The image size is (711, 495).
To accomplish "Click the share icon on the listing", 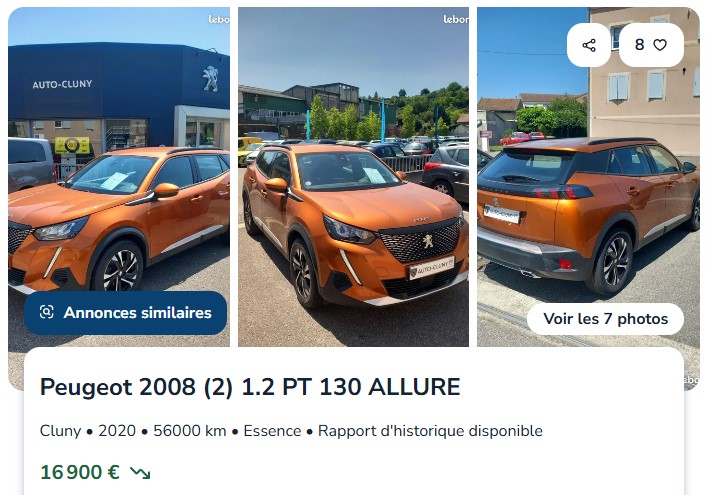I will 589,45.
